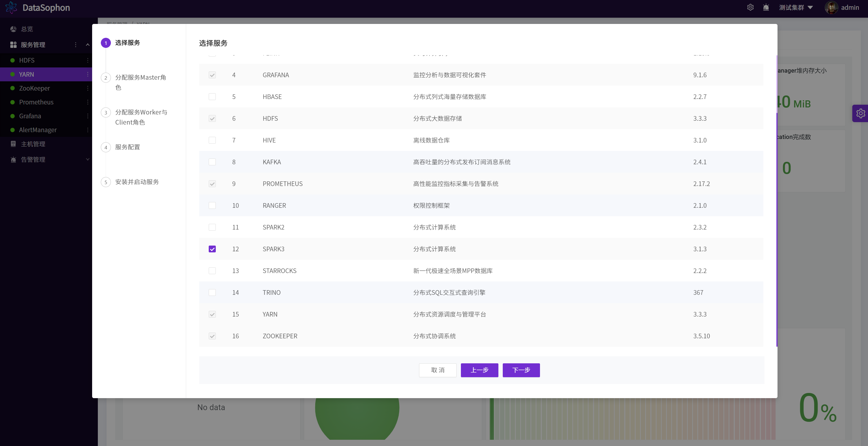
Task: Click the green status dot of HDFS
Action: [x=13, y=60]
